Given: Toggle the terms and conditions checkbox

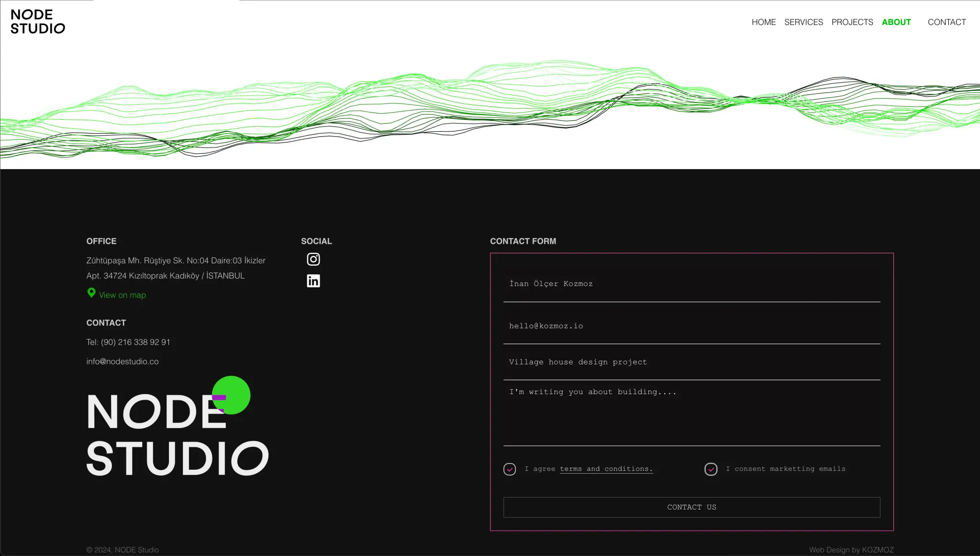Looking at the screenshot, I should tap(510, 469).
